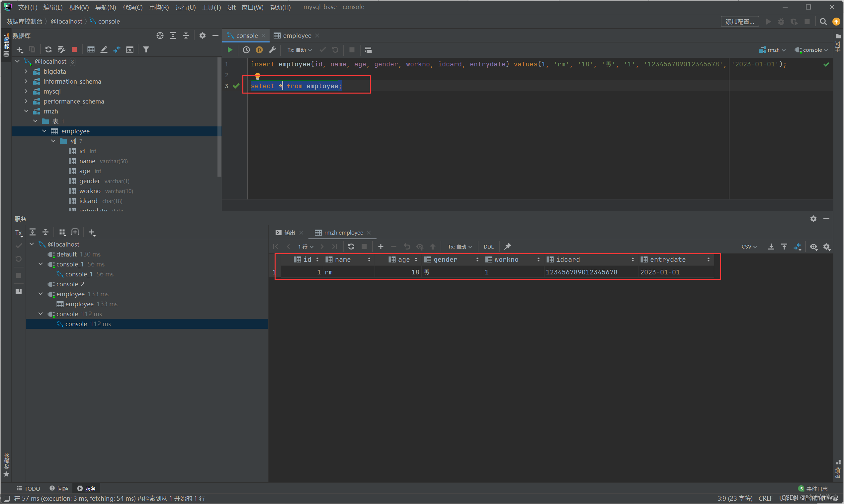Add row with plus icon in results toolbar
The height and width of the screenshot is (504, 844).
pyautogui.click(x=380, y=247)
